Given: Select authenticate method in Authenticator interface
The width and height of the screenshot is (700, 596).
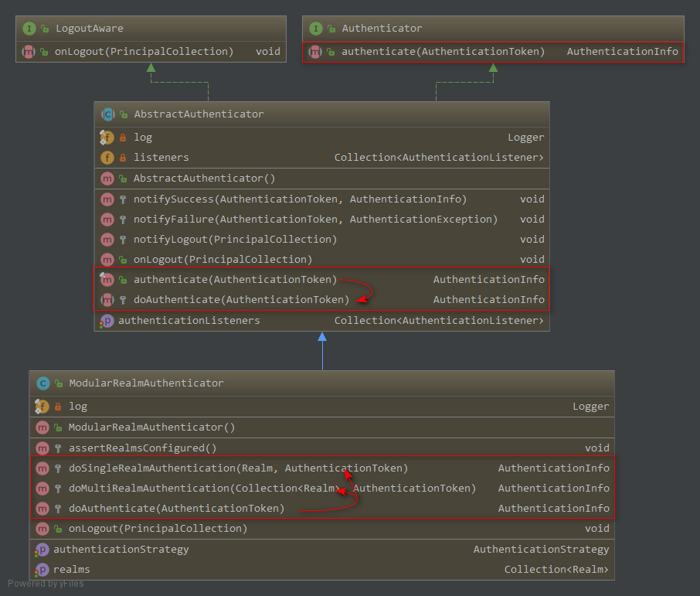Looking at the screenshot, I should click(x=443, y=52).
